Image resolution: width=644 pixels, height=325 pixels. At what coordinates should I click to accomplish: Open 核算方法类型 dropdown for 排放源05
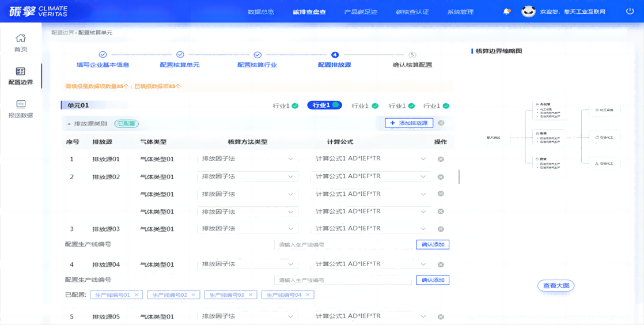click(248, 316)
